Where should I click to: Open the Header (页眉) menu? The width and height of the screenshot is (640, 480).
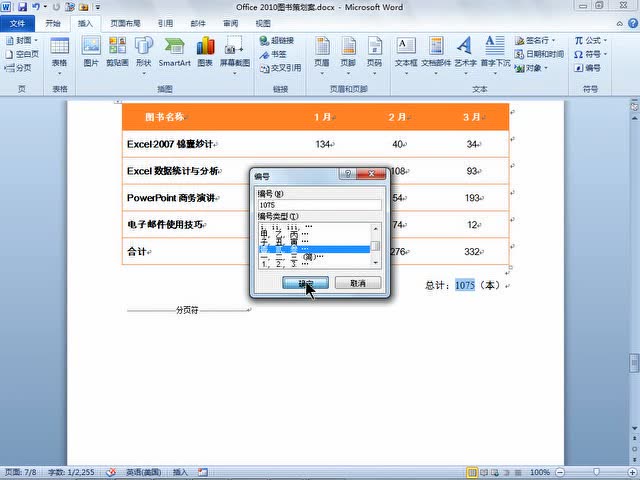coord(322,56)
